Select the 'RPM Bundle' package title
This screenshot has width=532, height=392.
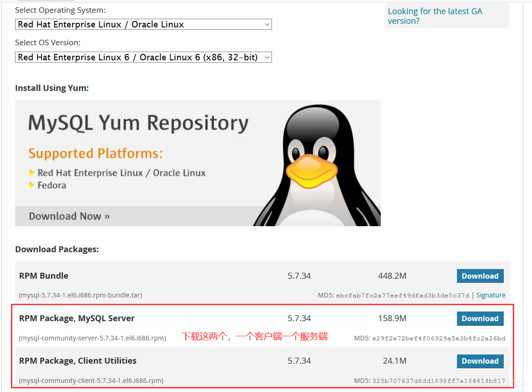[x=44, y=275]
